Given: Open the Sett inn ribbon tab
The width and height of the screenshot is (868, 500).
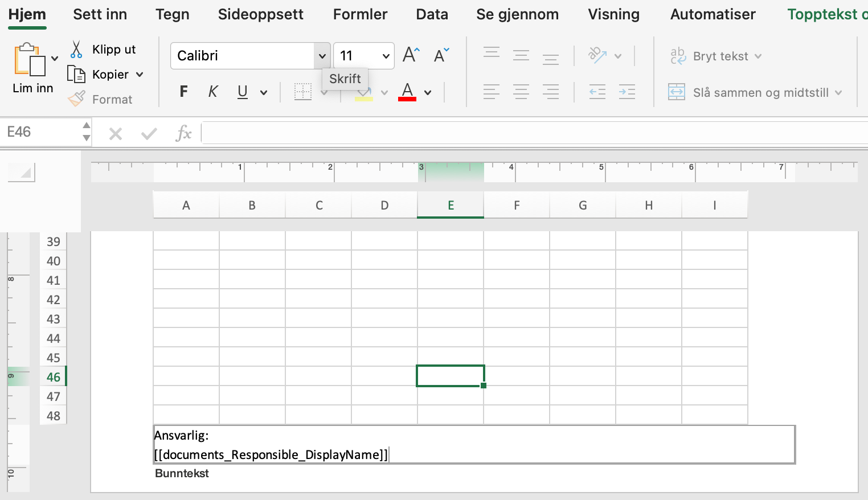Looking at the screenshot, I should [x=100, y=14].
